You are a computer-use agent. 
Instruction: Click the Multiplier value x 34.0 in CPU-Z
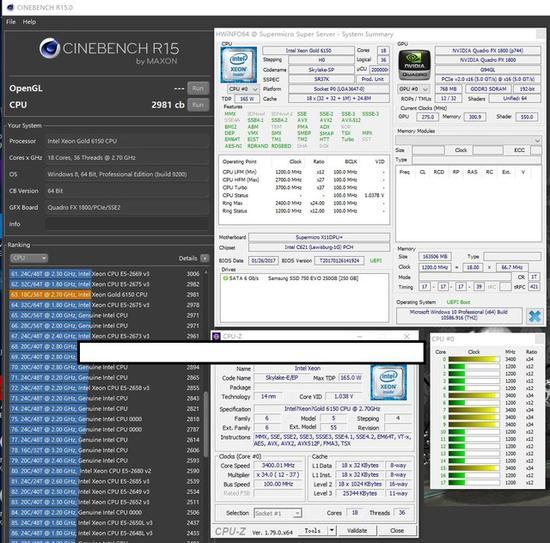point(279,475)
